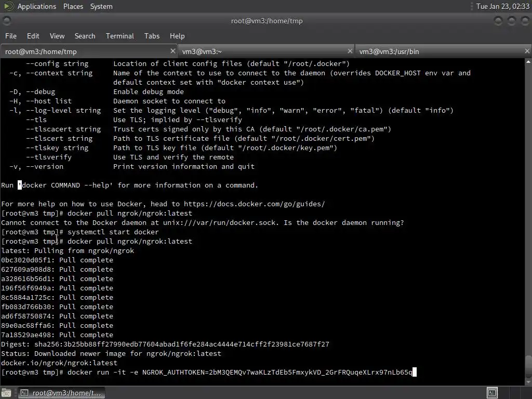Click the layer ID a328616b56d1
The image size is (532, 399).
pyautogui.click(x=26, y=278)
